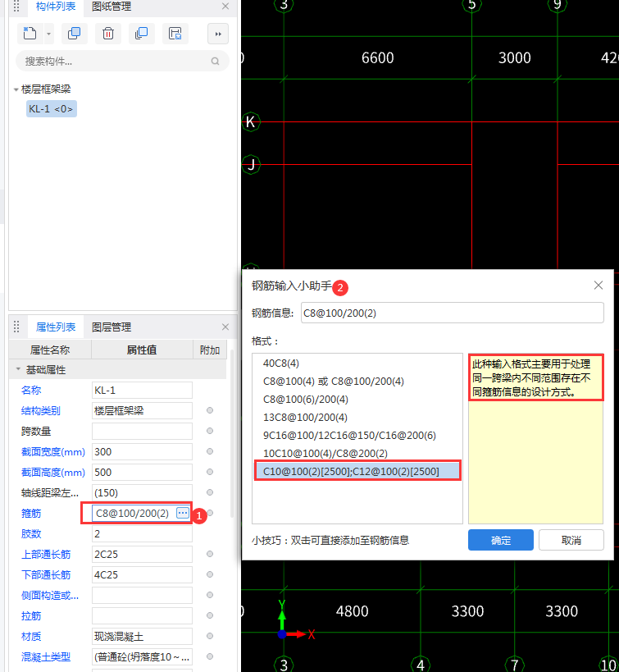Click the delete component trash icon
Screen dimensions: 619x672
tap(108, 34)
